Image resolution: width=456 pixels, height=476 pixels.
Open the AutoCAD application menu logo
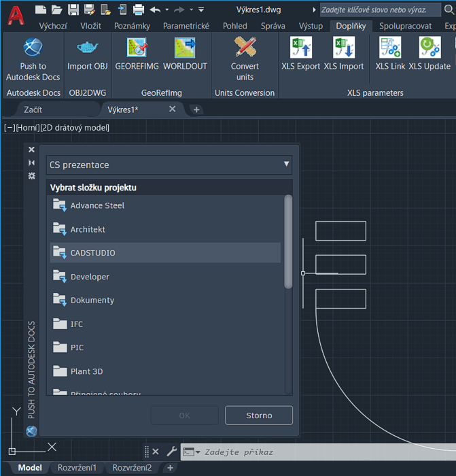pos(16,16)
